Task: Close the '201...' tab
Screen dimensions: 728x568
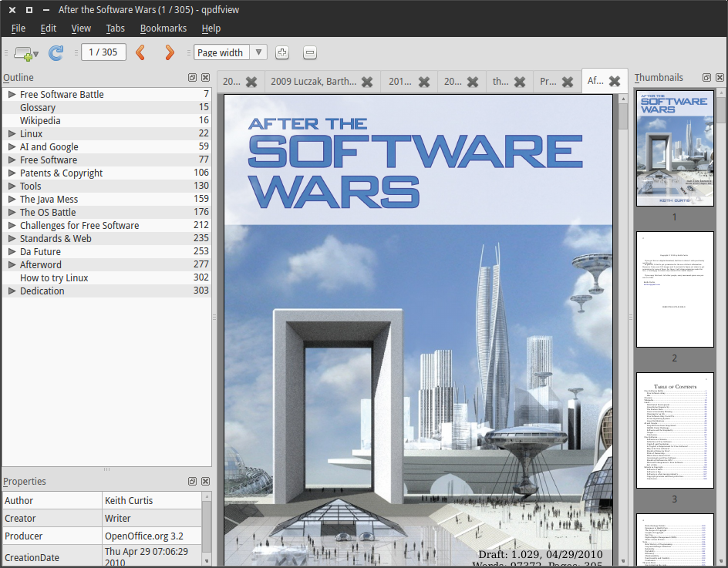Action: tap(424, 82)
